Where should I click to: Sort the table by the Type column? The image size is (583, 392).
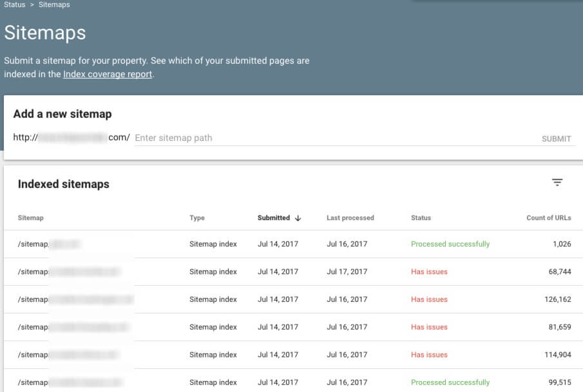click(x=197, y=218)
